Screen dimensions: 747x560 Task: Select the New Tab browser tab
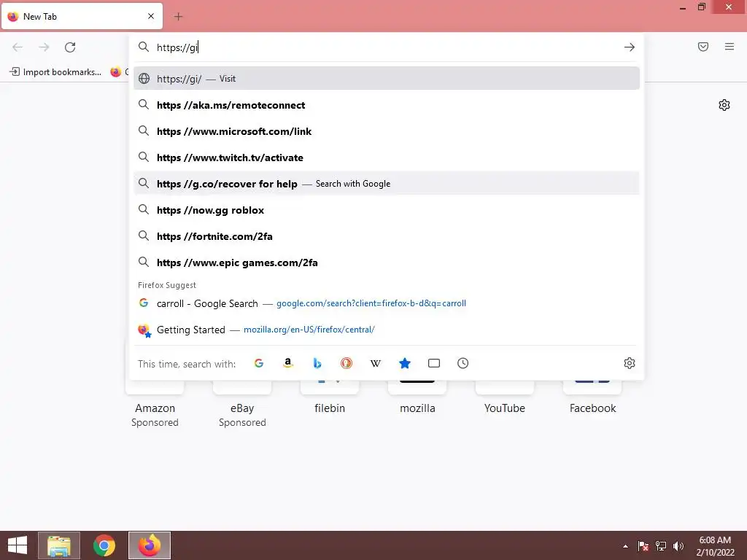click(x=82, y=16)
